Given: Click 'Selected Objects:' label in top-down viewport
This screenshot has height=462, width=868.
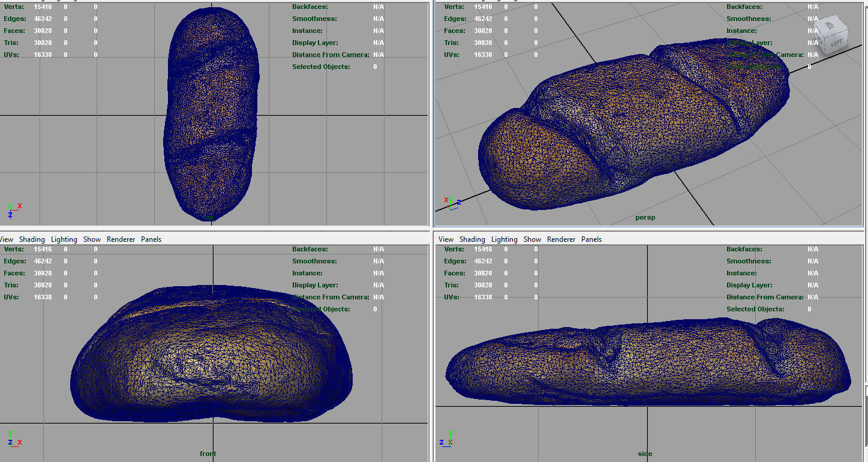Looking at the screenshot, I should point(321,67).
